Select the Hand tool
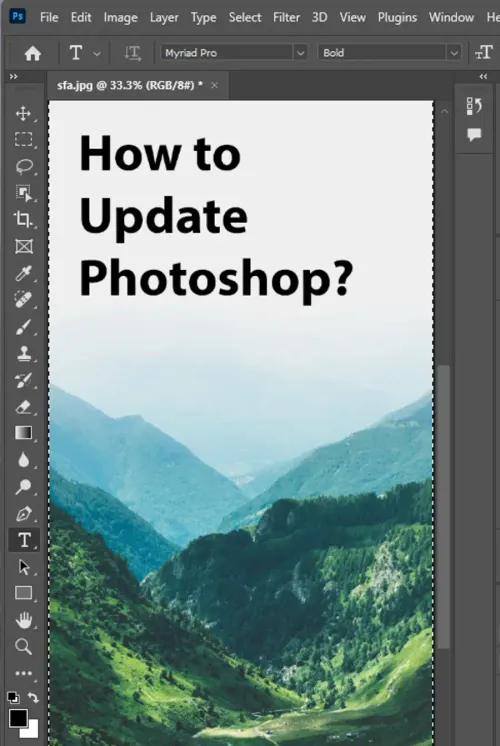Image resolution: width=500 pixels, height=746 pixels. pos(23,620)
